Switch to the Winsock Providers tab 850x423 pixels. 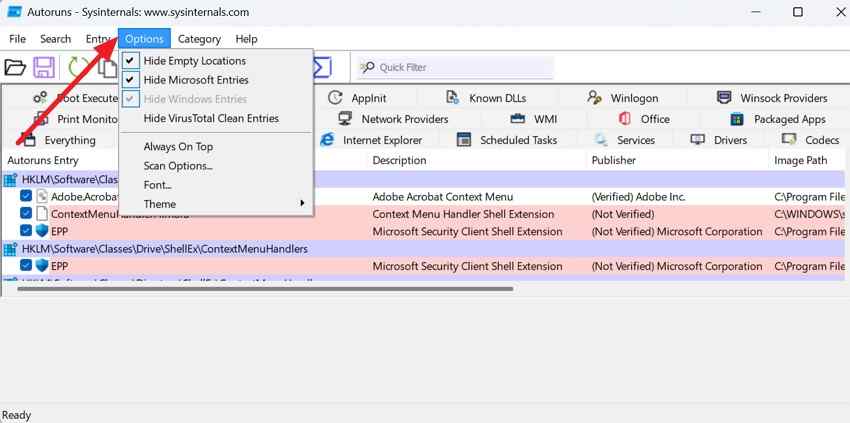(772, 98)
